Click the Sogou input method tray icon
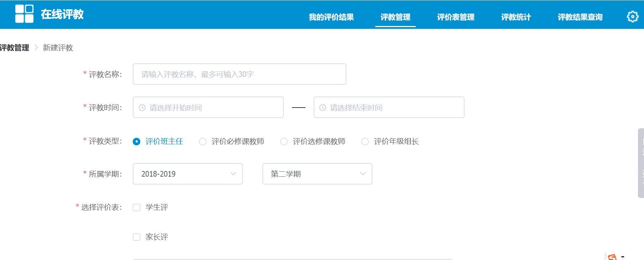 (612, 257)
